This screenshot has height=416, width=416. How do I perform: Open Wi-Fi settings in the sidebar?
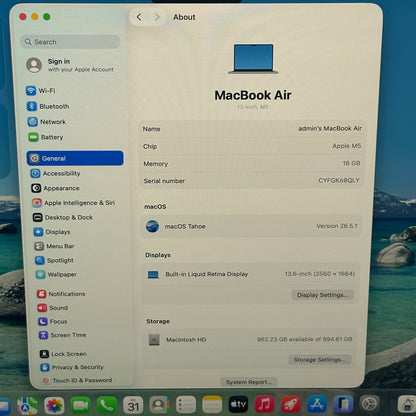click(41, 91)
